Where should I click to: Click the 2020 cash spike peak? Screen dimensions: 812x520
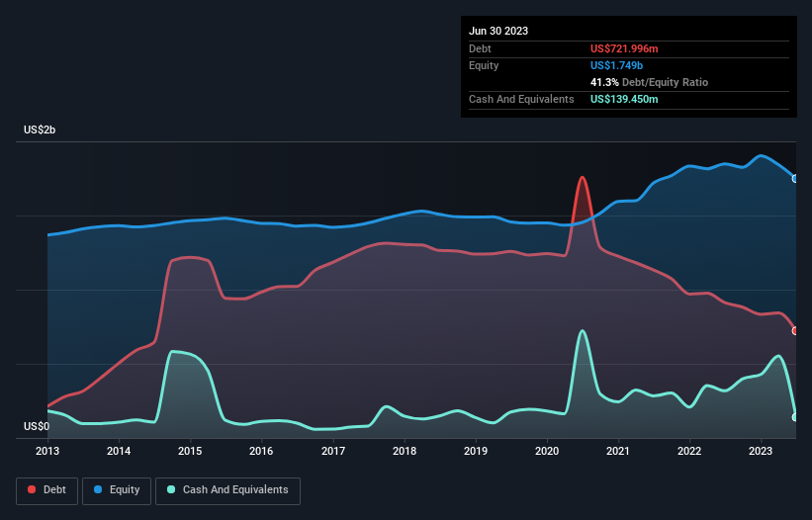pyautogui.click(x=583, y=330)
